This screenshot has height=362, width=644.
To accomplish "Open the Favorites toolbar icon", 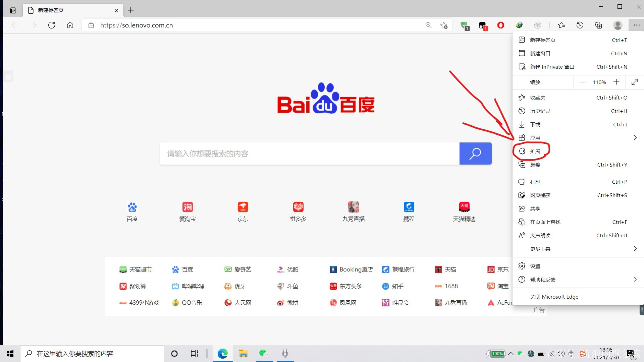I will click(561, 25).
